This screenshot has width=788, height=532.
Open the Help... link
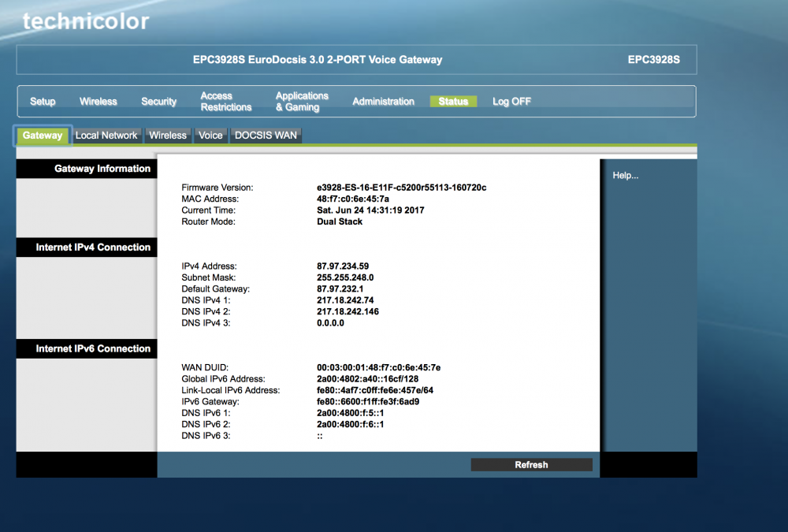click(x=626, y=176)
